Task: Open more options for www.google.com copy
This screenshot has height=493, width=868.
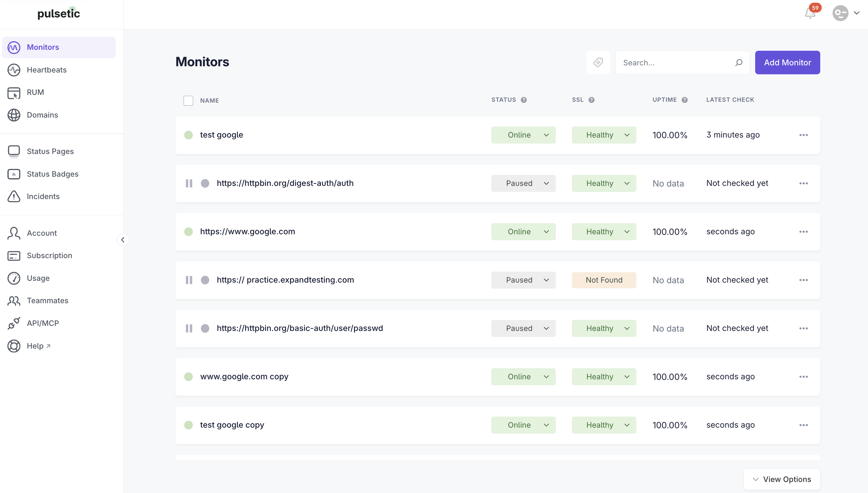Action: coord(804,377)
